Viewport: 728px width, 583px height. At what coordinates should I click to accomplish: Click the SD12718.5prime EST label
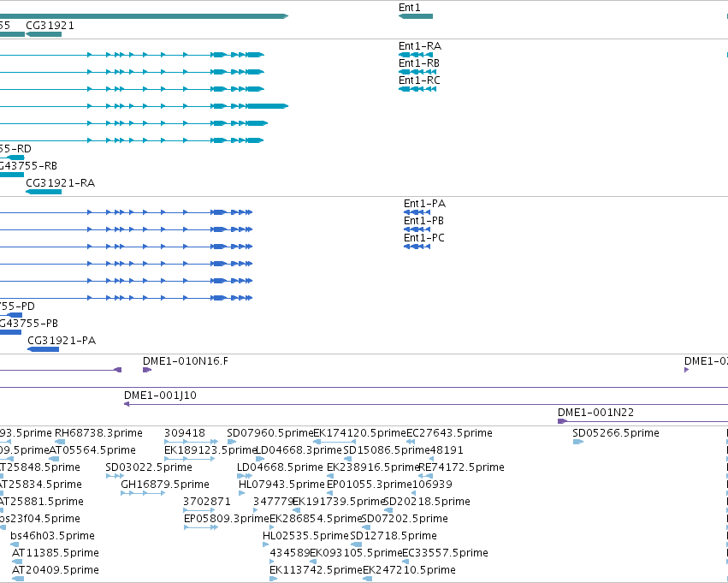(394, 536)
